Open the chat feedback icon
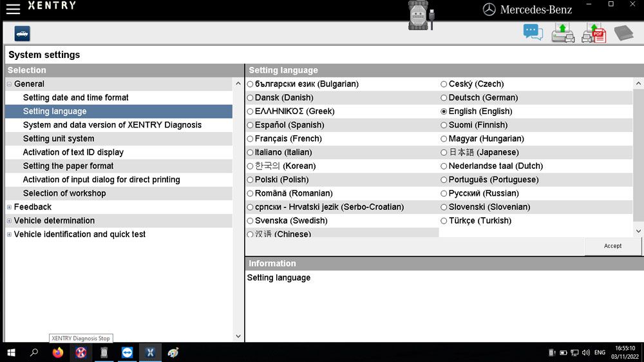 pos(533,32)
